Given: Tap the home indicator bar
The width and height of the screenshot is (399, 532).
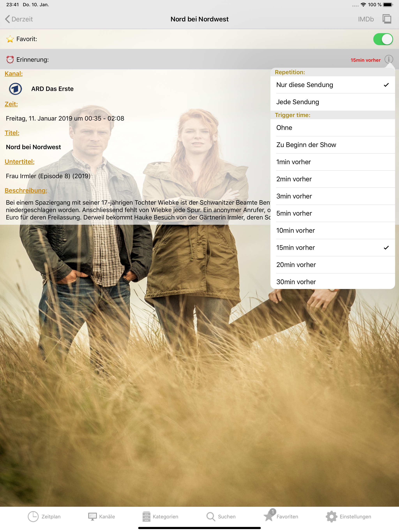Looking at the screenshot, I should [x=199, y=528].
